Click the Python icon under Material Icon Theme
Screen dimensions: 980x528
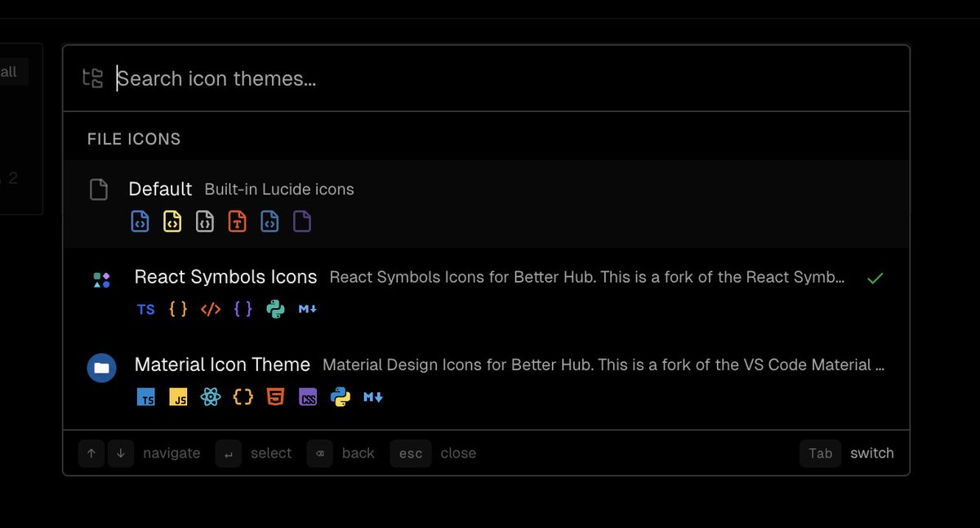(341, 397)
